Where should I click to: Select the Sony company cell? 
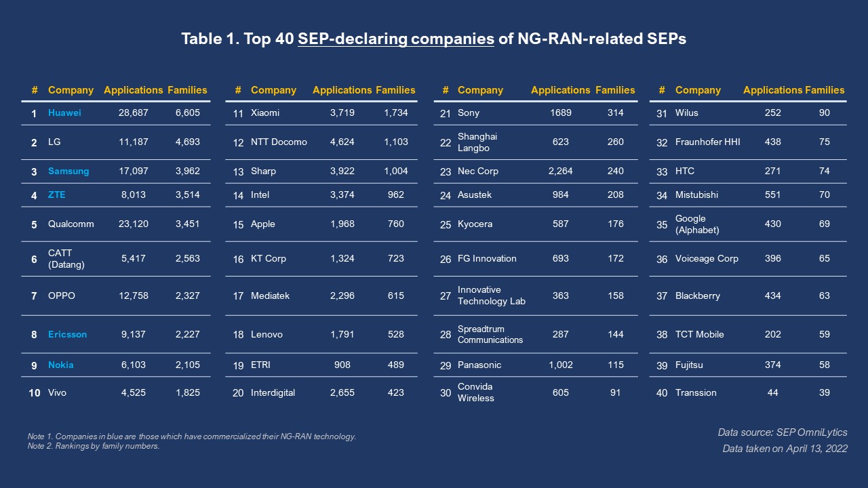(x=469, y=113)
